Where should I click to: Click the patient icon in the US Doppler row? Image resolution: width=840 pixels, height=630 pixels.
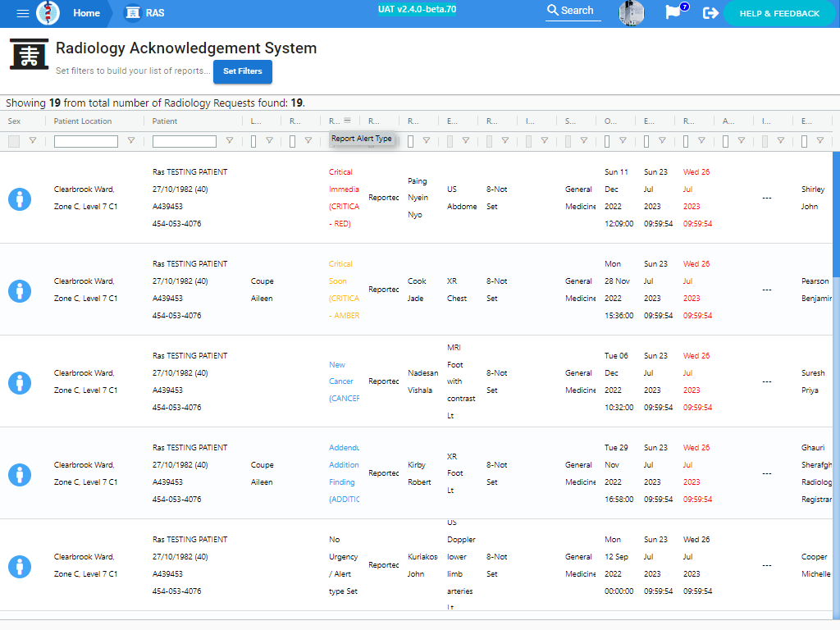click(x=20, y=567)
